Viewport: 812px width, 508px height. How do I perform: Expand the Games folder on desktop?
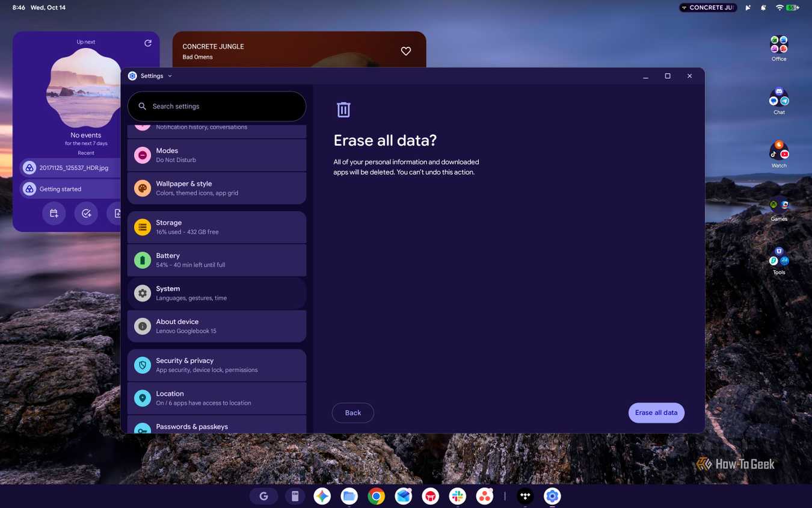coord(779,209)
